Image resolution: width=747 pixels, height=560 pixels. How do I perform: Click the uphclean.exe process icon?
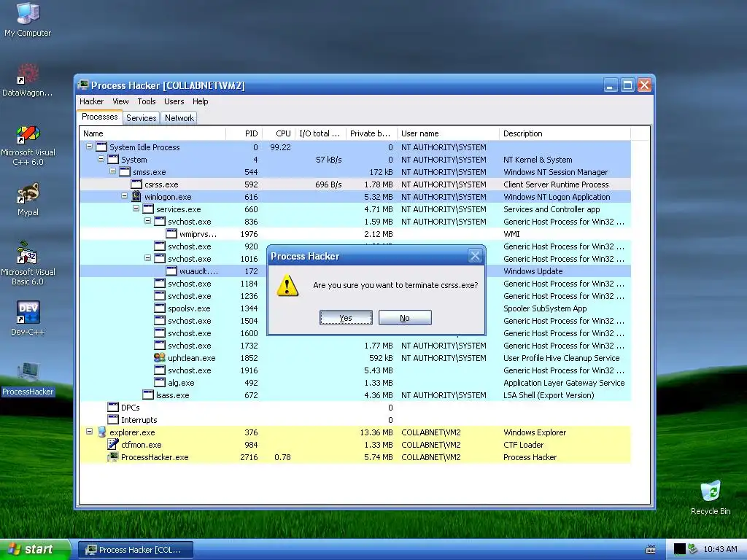(160, 357)
